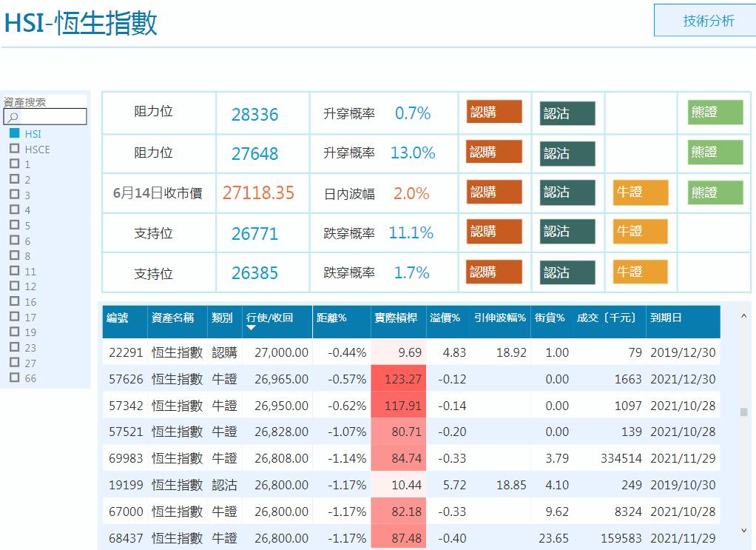This screenshot has height=550, width=756.
Task: Click 熊證 on the 27648 resistance row
Action: pyautogui.click(x=712, y=152)
